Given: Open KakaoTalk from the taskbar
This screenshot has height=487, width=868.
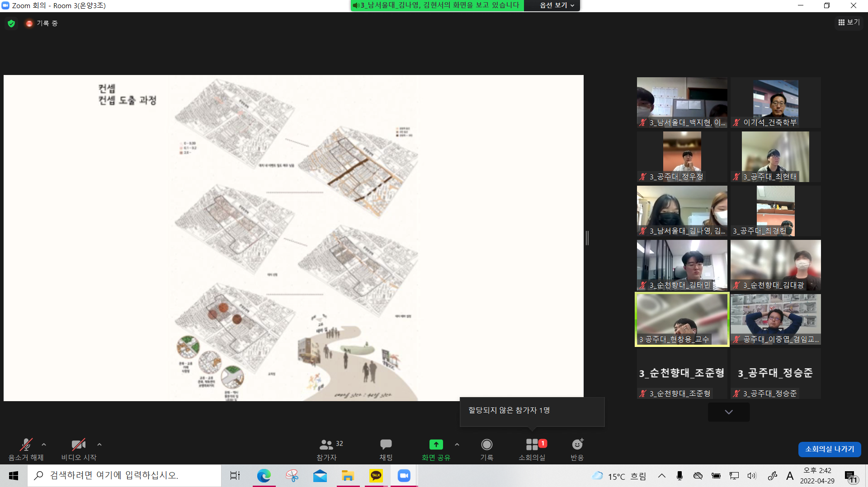Looking at the screenshot, I should pos(376,475).
